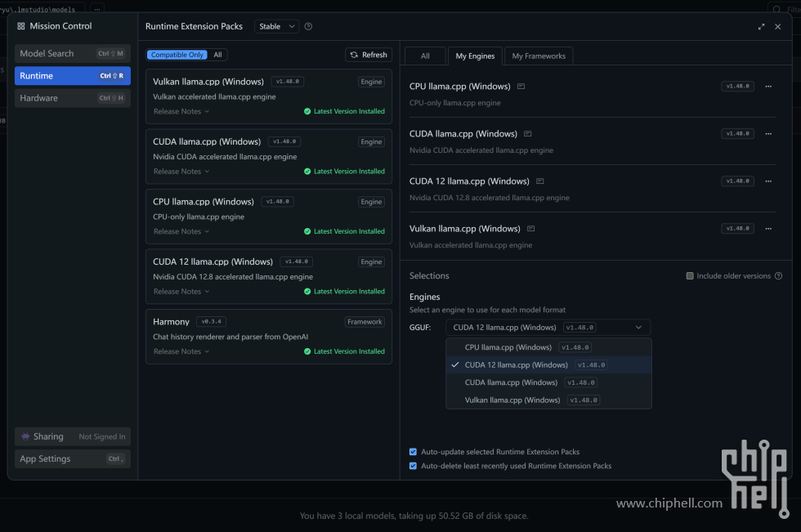Click the v0.3.4 version badge on Harmony

click(212, 322)
